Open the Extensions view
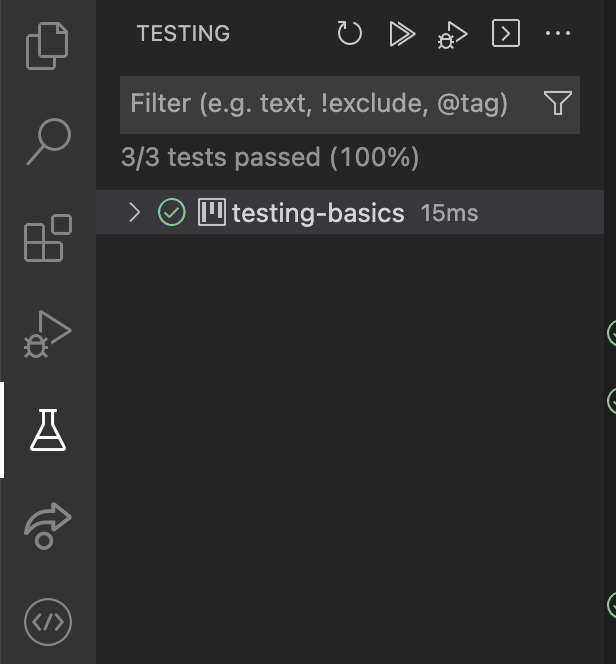 pos(47,238)
